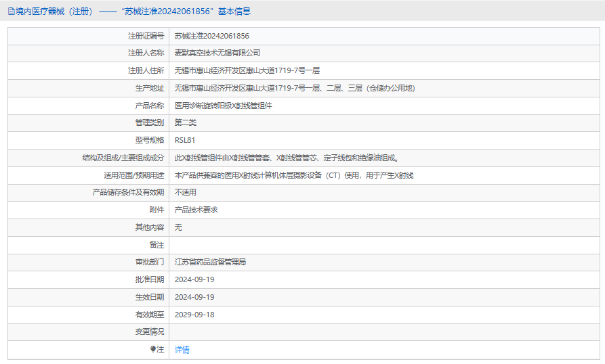Click 其他内容 value 无
605x364 pixels.
click(178, 227)
